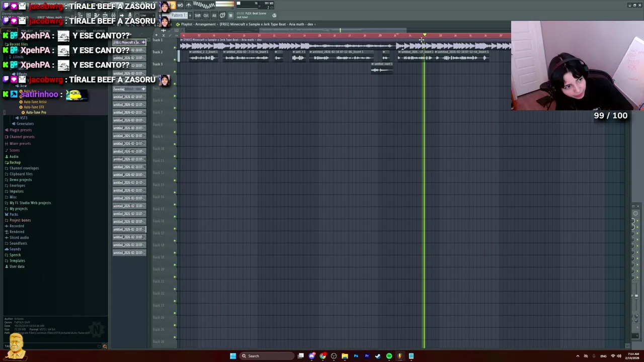Show hidden system tray icons

tap(578, 356)
